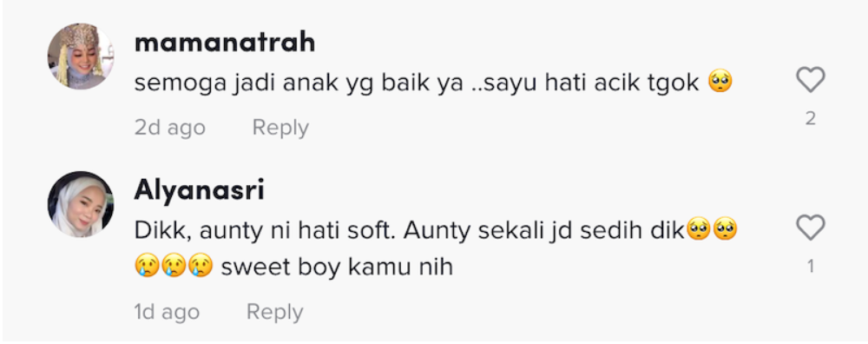Viewport: 868px width, 344px height.
Task: Open mamanatrah's profile picture
Action: point(81,56)
